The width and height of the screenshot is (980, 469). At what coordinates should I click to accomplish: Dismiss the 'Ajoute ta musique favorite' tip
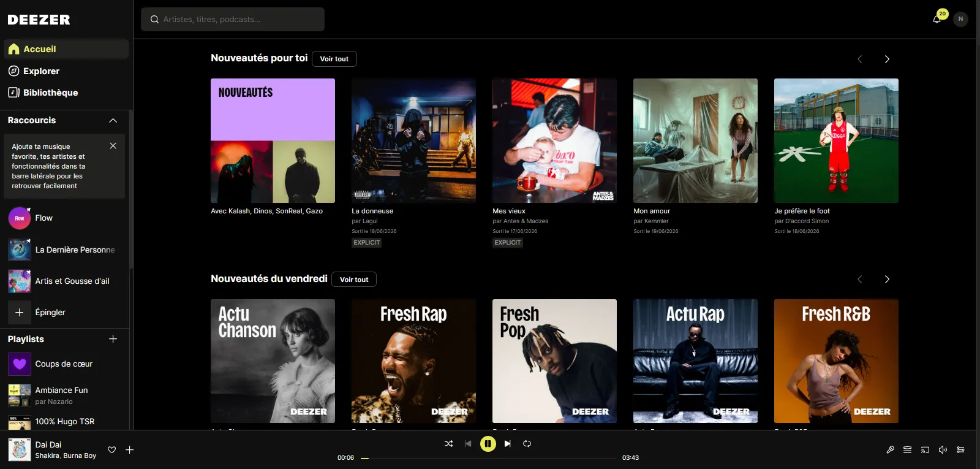pos(113,146)
